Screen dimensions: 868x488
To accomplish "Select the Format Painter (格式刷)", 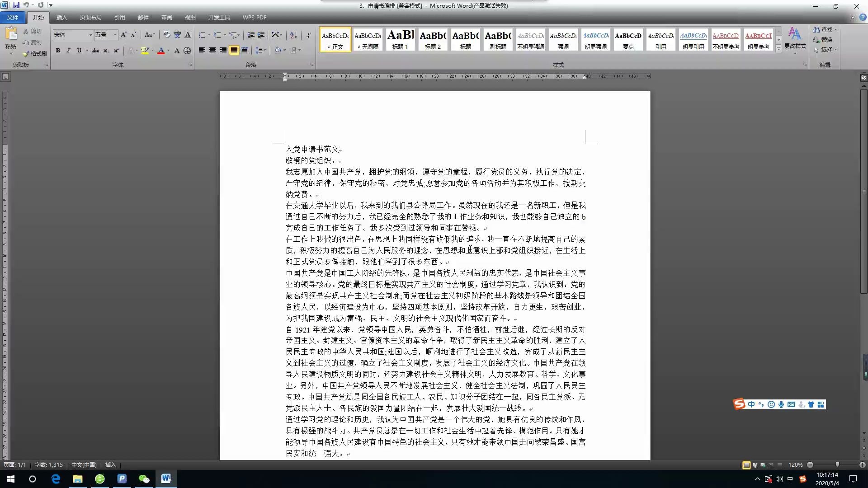I will [x=35, y=53].
